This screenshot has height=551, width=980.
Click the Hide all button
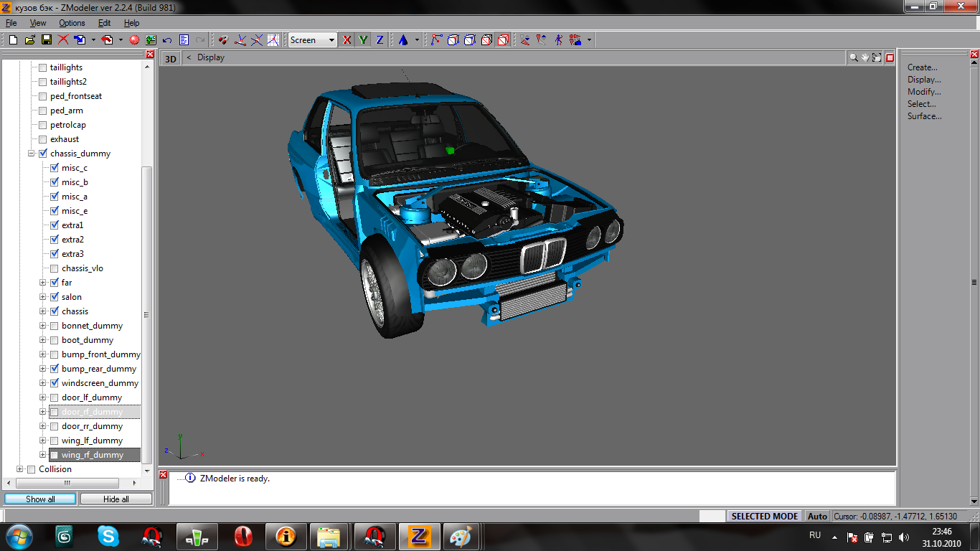click(x=116, y=499)
